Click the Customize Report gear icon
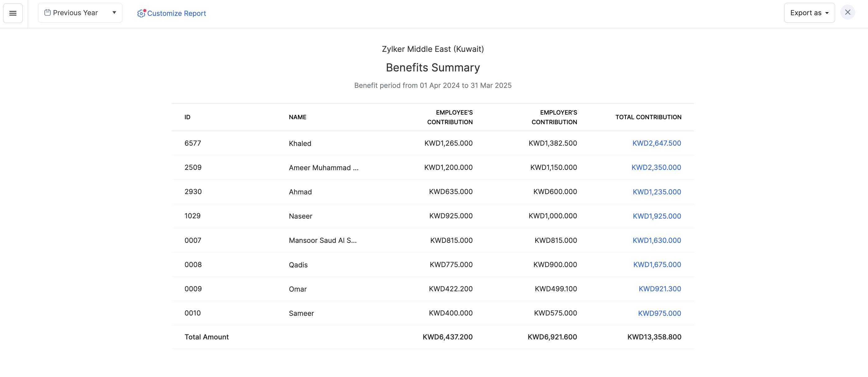 pos(141,13)
